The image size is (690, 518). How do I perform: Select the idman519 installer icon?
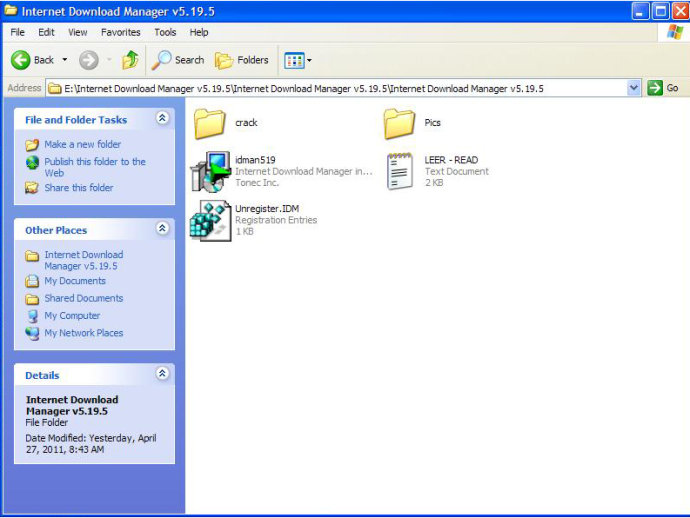(211, 172)
